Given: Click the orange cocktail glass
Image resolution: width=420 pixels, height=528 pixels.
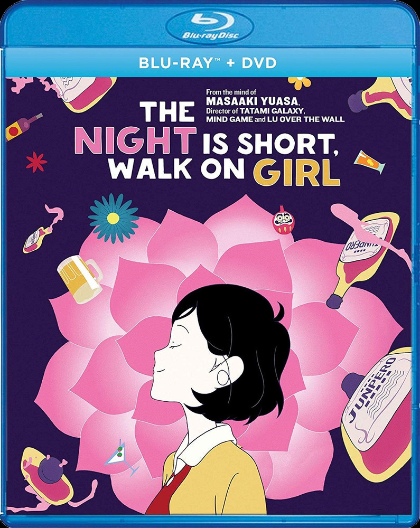Looking at the screenshot, I should tap(370, 163).
